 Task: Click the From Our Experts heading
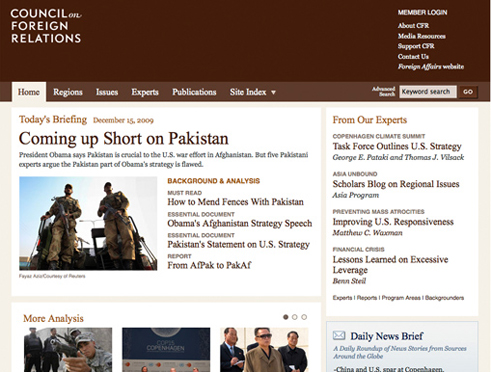tap(370, 120)
